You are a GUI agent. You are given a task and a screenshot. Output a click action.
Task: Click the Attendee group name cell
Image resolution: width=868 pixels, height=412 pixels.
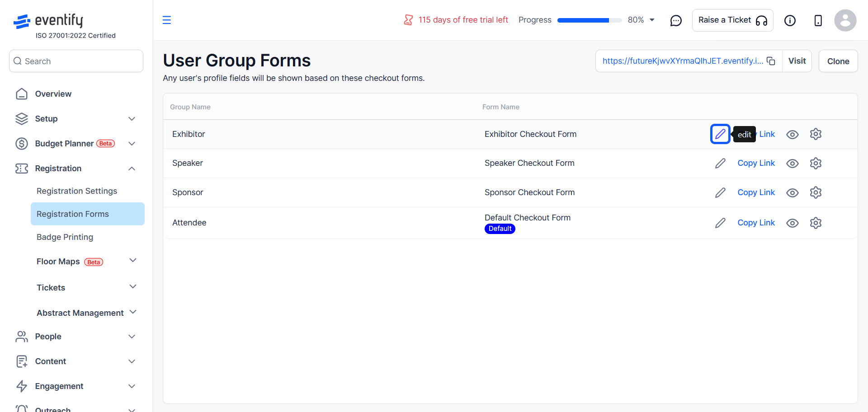point(189,223)
